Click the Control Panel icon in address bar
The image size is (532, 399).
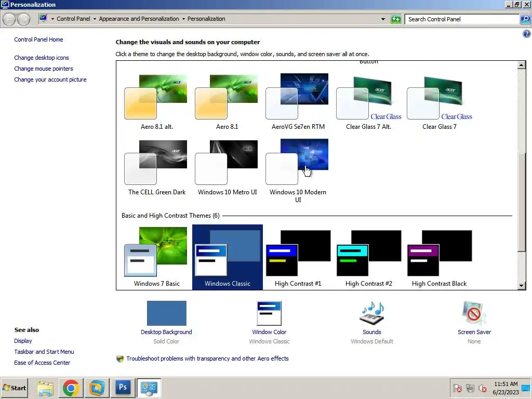43,19
